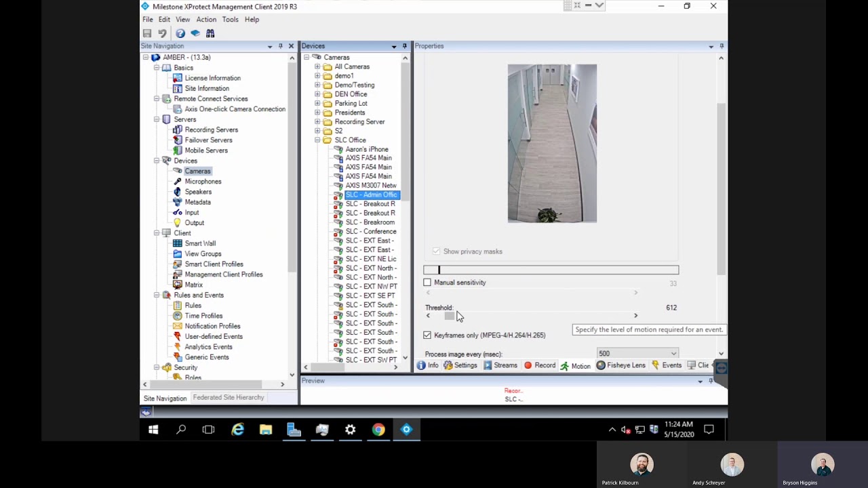Uncheck Keyframes only (MPEG-4/H.264/H.265)
The width and height of the screenshot is (868, 488).
(427, 335)
